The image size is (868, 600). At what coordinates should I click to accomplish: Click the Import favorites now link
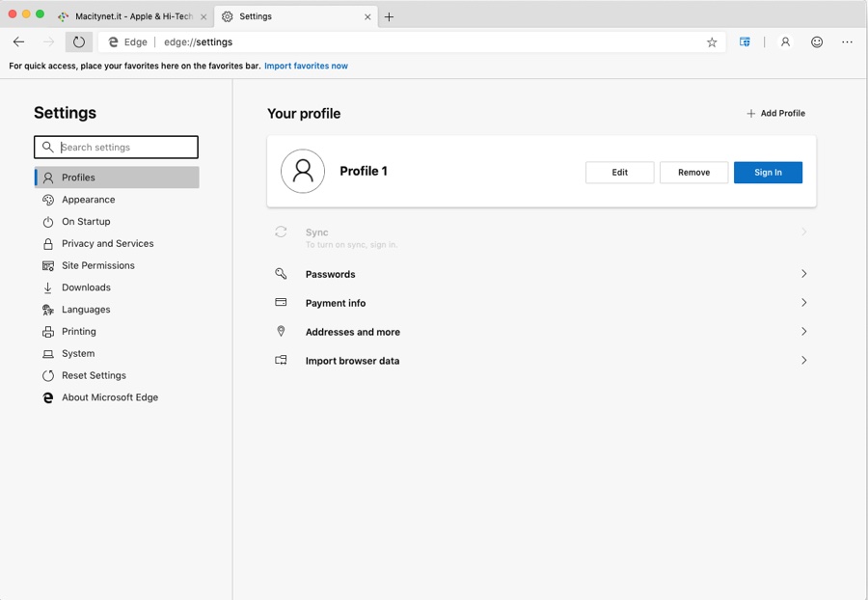306,67
